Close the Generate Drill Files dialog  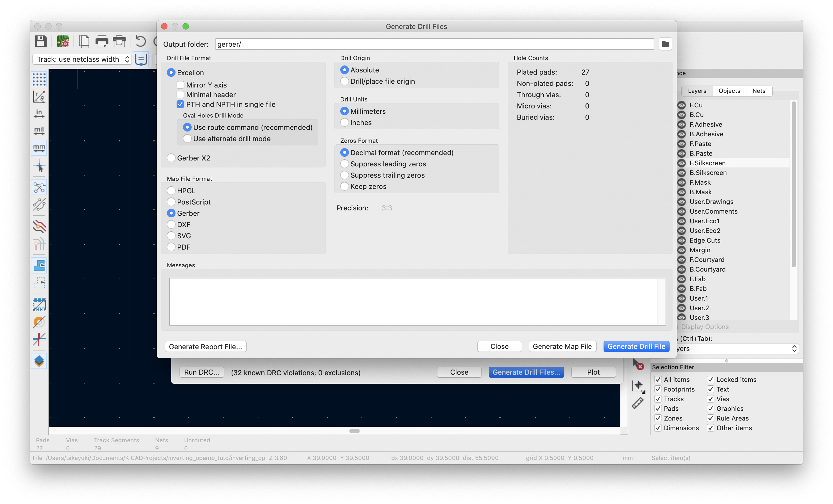click(x=499, y=346)
